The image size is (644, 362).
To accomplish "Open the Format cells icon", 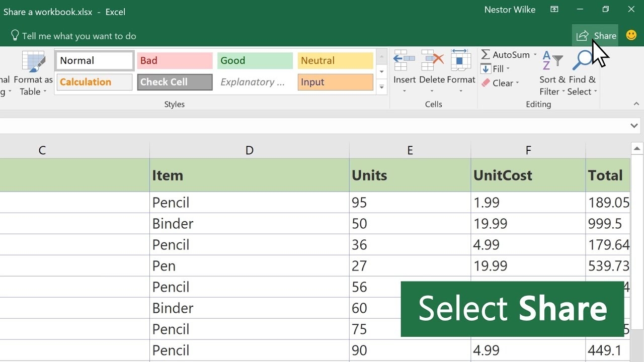I will click(x=460, y=61).
